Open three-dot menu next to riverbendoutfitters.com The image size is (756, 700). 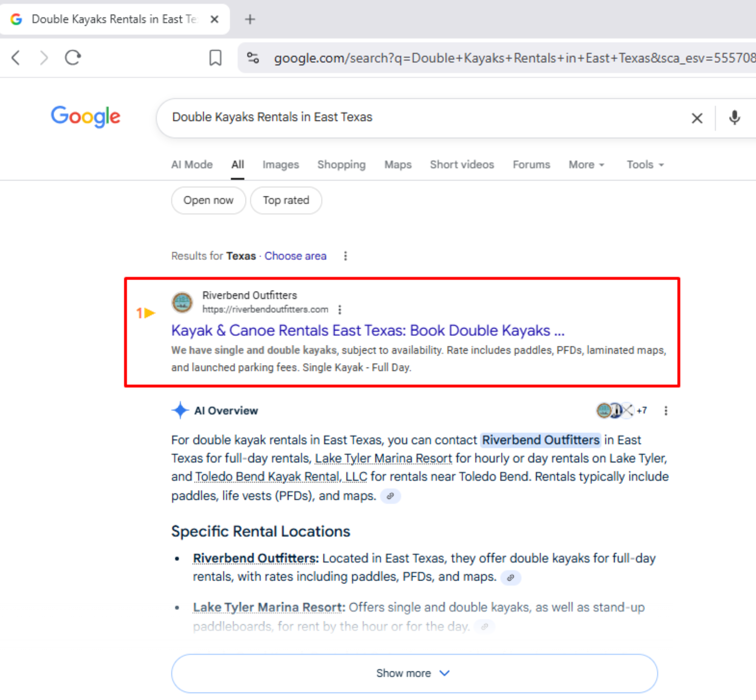(x=340, y=309)
